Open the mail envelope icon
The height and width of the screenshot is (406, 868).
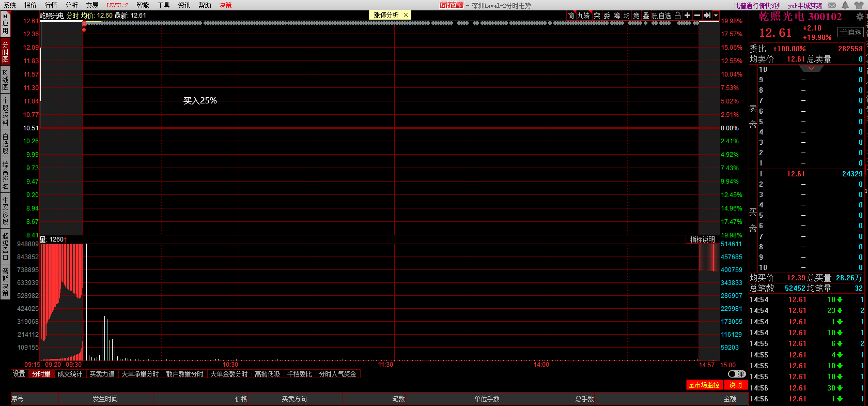click(832, 5)
